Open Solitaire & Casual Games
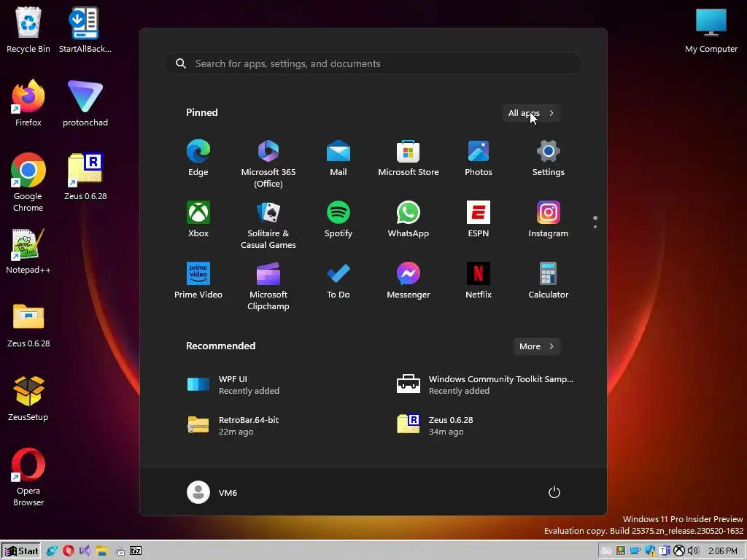 tap(268, 225)
